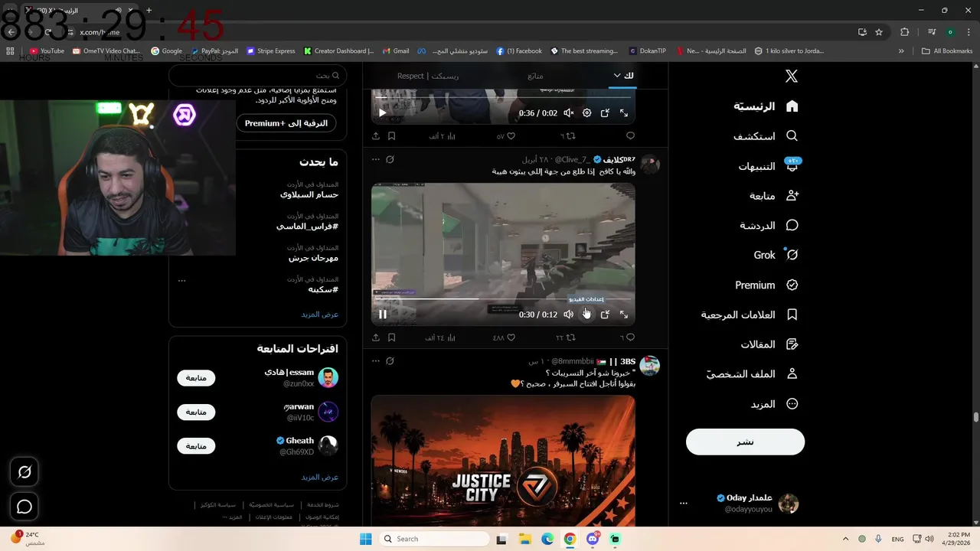This screenshot has width=980, height=551.
Task: Share the Clive_7_ tweet
Action: [376, 337]
